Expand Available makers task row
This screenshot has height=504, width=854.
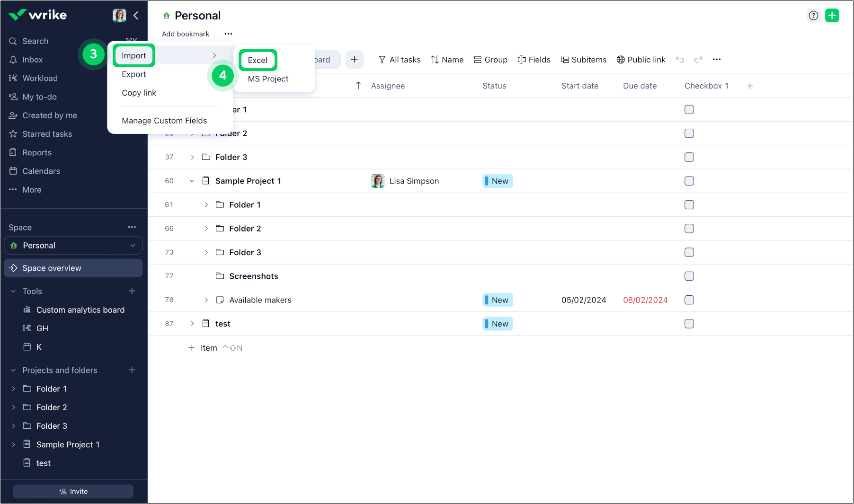point(206,300)
